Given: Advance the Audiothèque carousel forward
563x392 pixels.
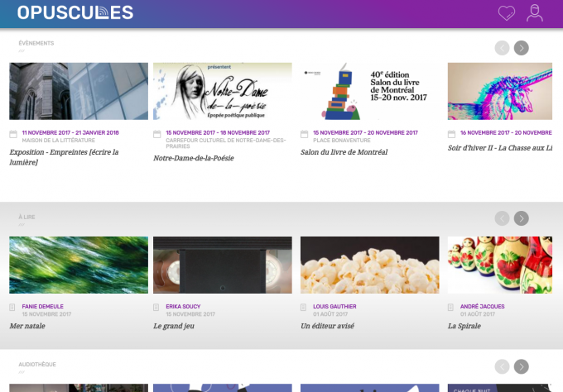Looking at the screenshot, I should [x=522, y=366].
